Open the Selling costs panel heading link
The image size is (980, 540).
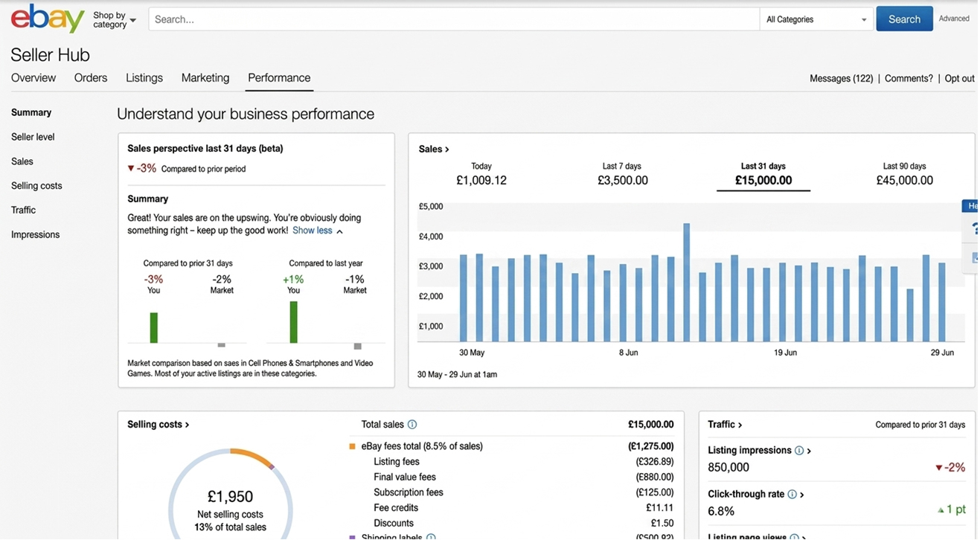[x=158, y=425]
